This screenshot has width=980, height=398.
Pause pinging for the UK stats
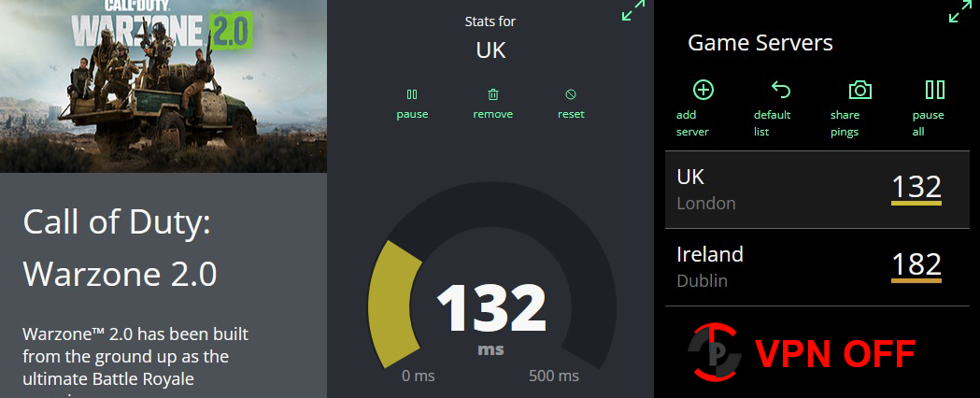pyautogui.click(x=412, y=104)
